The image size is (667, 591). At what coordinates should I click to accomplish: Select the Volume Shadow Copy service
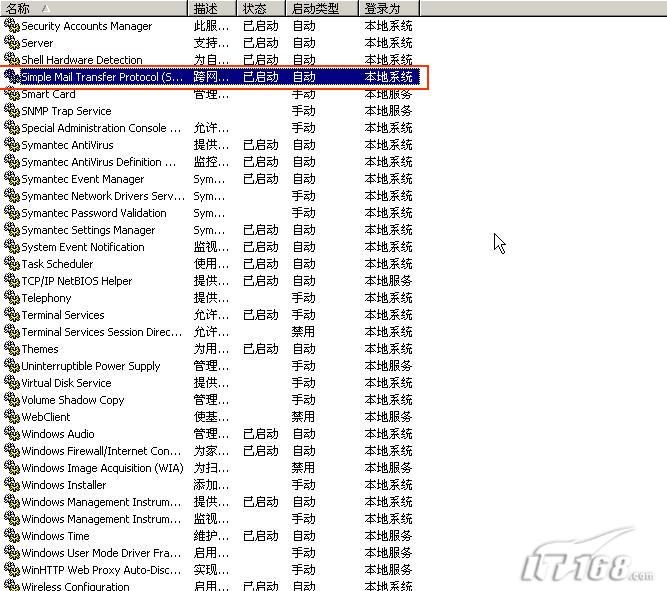click(73, 400)
